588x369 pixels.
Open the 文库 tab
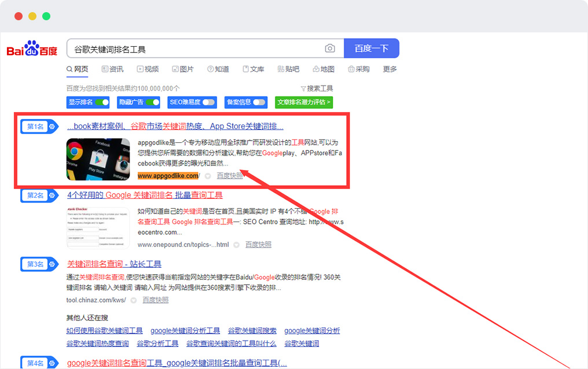click(x=253, y=69)
